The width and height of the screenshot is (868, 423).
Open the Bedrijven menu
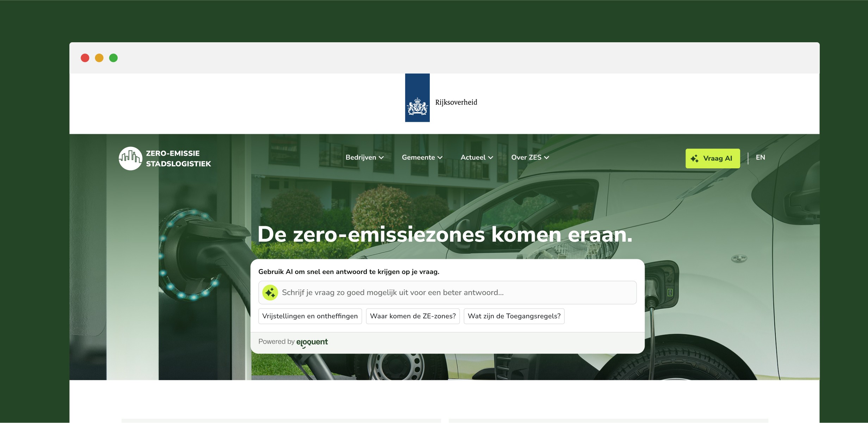point(365,157)
